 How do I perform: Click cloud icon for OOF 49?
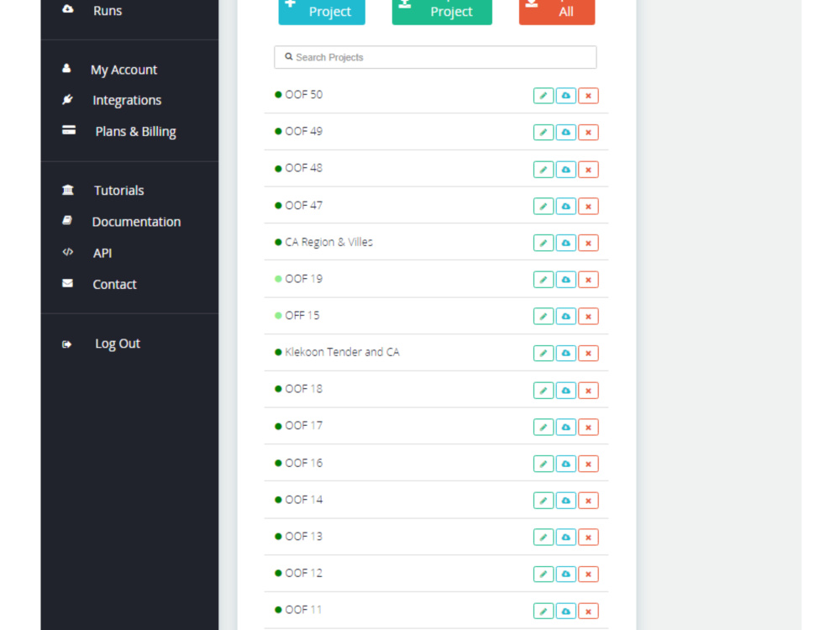(x=565, y=133)
